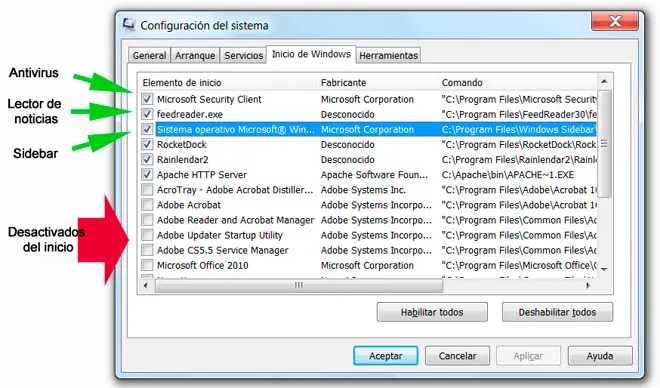The image size is (660, 388).
Task: Click the Habilitar todos button
Action: pyautogui.click(x=432, y=312)
